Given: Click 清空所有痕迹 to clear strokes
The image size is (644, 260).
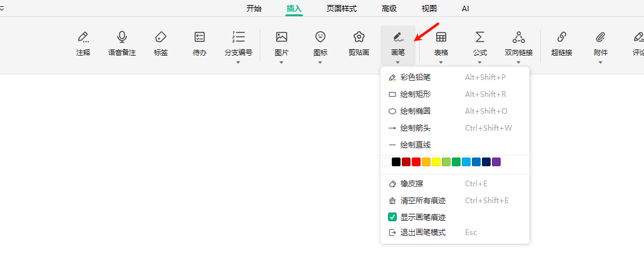Looking at the screenshot, I should [x=455, y=201].
